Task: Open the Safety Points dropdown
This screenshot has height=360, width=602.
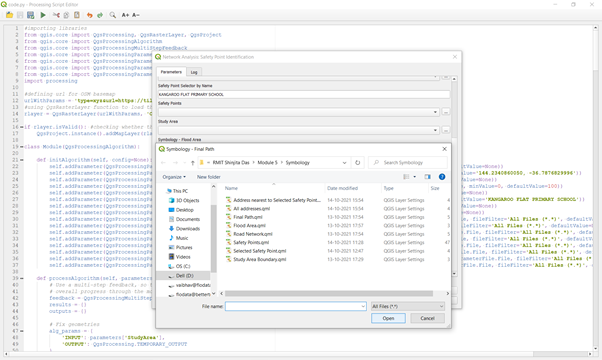Action: (299, 112)
